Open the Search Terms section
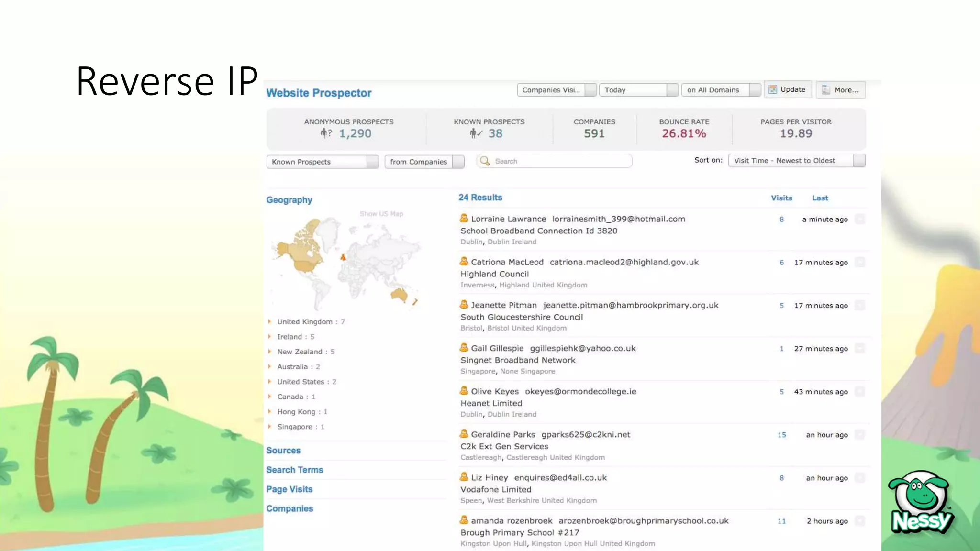The width and height of the screenshot is (980, 551). (x=295, y=470)
